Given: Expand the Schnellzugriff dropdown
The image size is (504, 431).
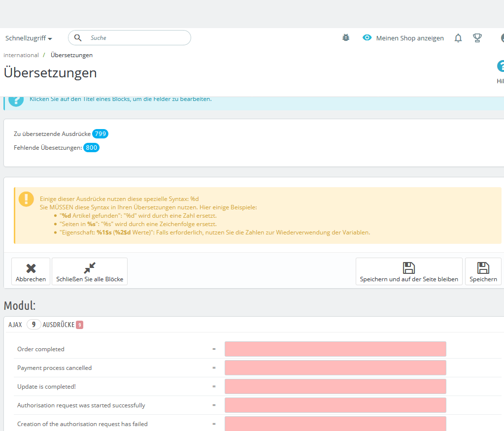Looking at the screenshot, I should (29, 38).
